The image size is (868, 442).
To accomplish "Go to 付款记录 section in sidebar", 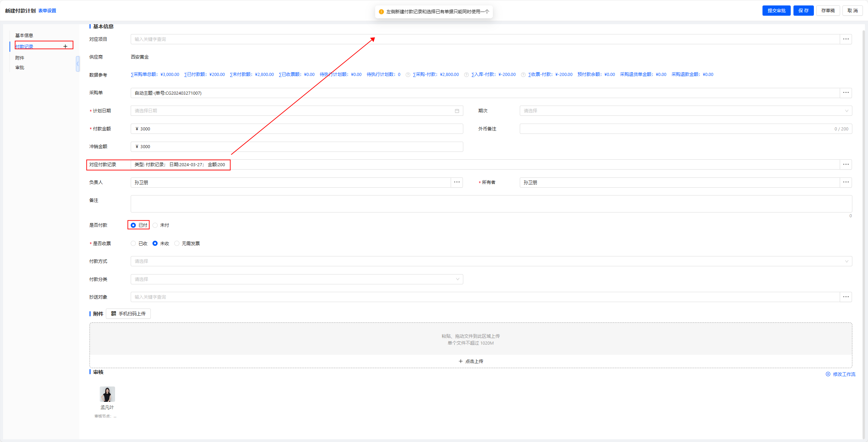I will pos(24,47).
